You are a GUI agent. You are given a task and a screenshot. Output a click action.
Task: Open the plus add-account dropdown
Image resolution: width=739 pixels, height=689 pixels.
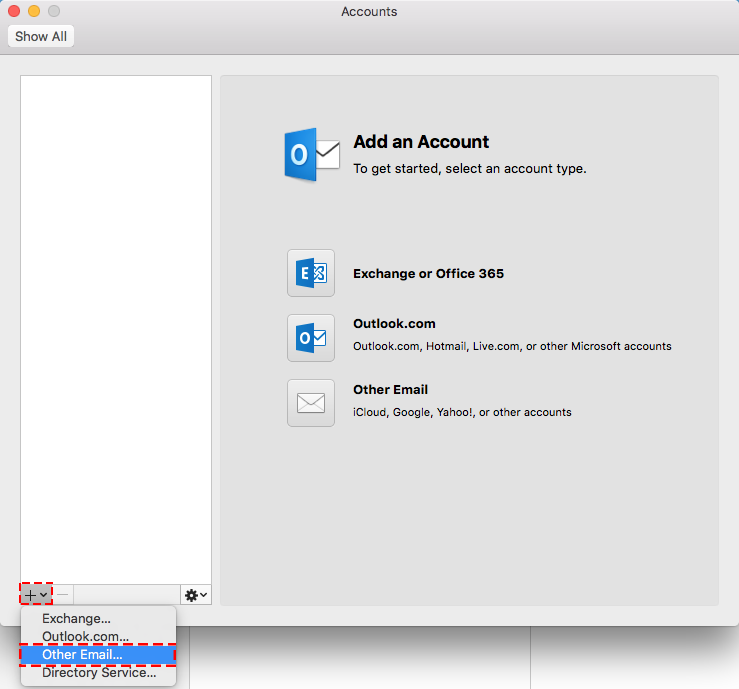36,595
